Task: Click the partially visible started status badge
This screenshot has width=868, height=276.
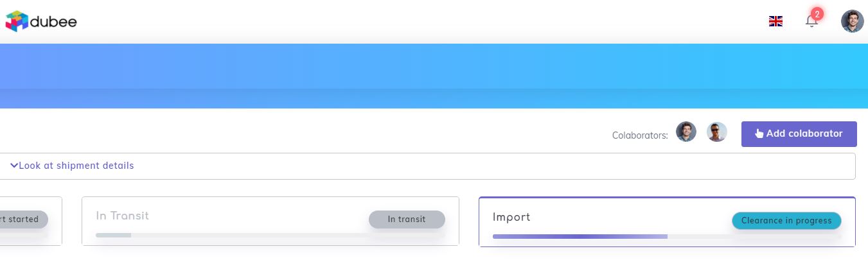Action: pos(23,220)
